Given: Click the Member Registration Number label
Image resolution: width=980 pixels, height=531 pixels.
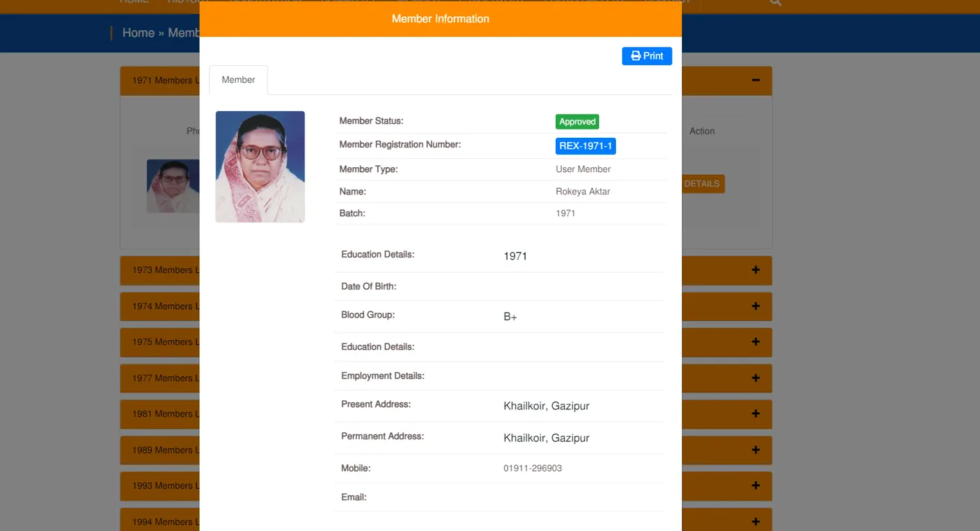Looking at the screenshot, I should coord(400,145).
